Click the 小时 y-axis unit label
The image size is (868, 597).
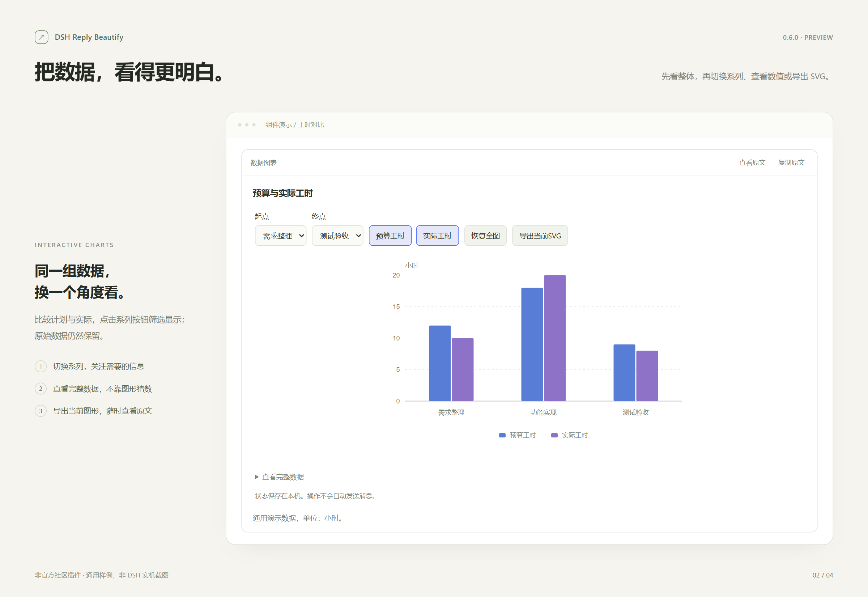(x=412, y=265)
